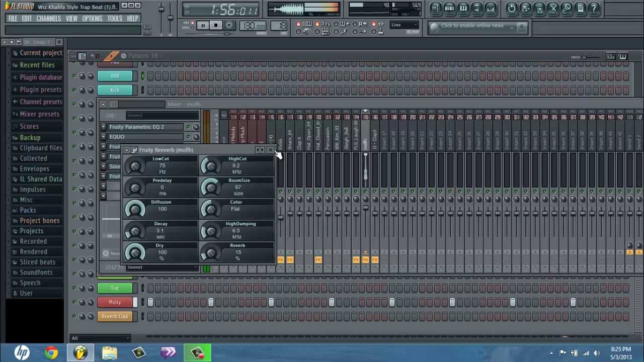Click the Fruity Parametric EQ 2 effect slot
644x362 pixels.
point(146,127)
